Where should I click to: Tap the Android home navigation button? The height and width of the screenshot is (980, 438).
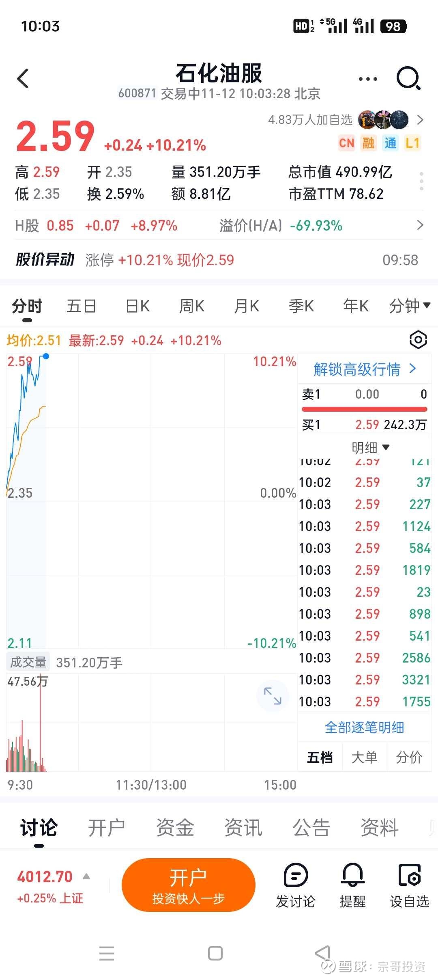[x=215, y=953]
